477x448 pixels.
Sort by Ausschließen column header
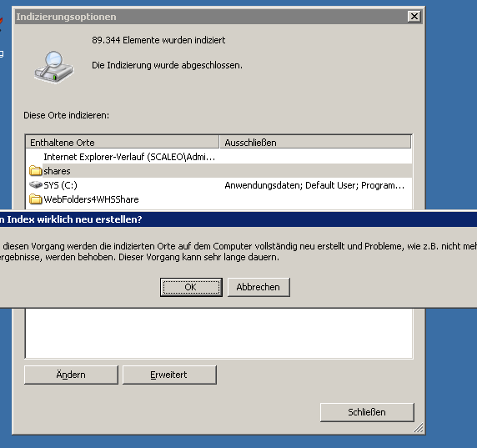point(315,142)
